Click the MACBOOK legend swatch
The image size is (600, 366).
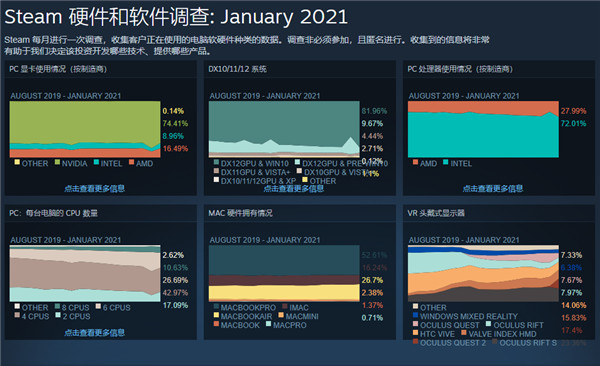(217, 324)
